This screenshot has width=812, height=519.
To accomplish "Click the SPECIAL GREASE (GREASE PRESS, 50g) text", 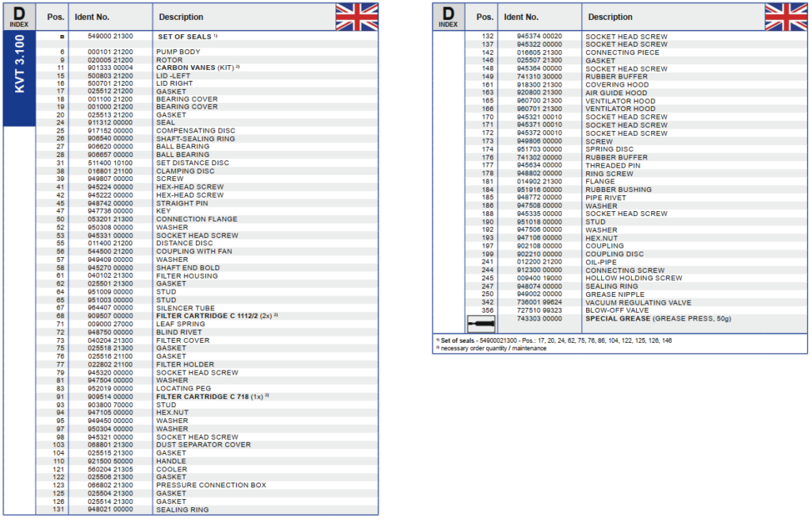I will (x=657, y=318).
